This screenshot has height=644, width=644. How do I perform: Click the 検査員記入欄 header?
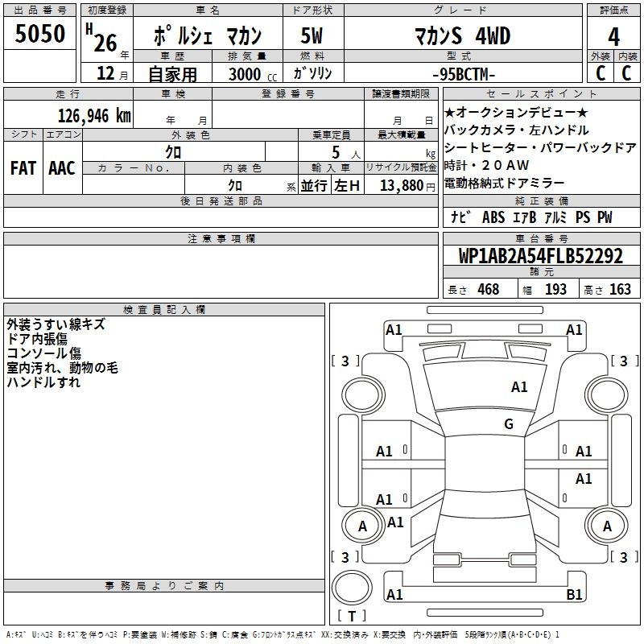tap(164, 310)
